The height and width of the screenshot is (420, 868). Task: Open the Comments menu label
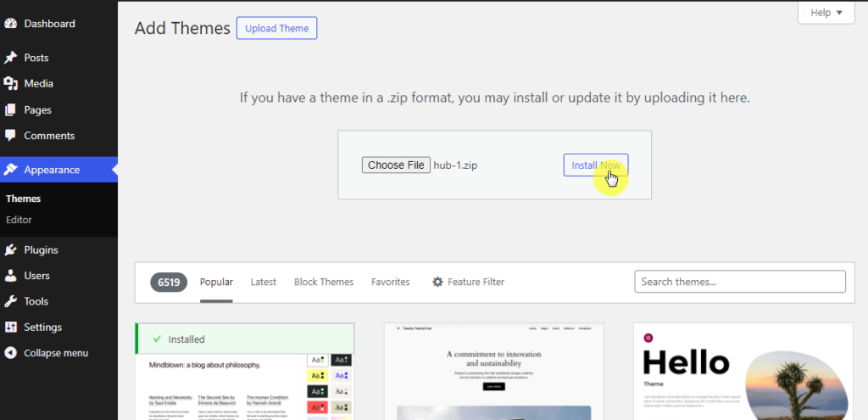coord(49,136)
